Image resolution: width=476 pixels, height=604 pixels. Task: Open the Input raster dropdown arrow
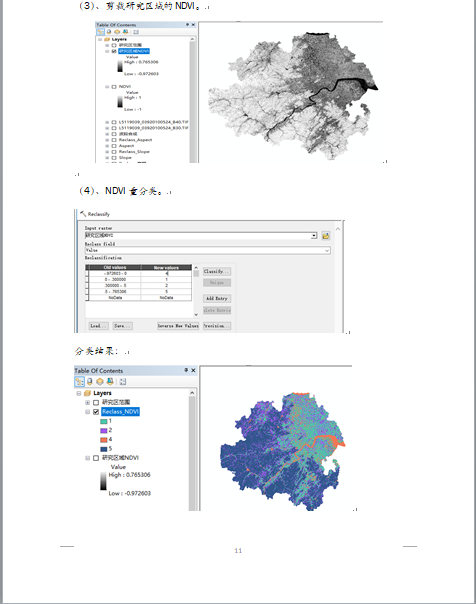point(314,235)
